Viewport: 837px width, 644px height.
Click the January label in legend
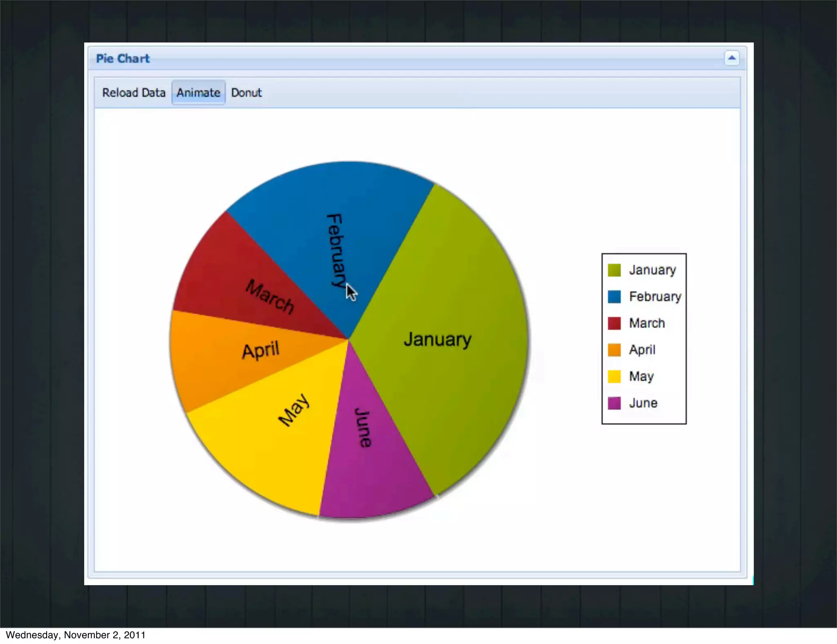(652, 270)
